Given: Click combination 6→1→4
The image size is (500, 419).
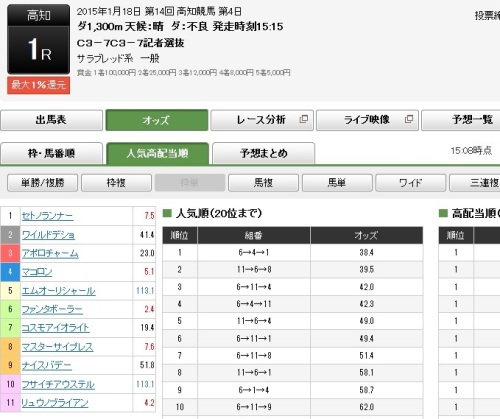Looking at the screenshot, I should [254, 390].
